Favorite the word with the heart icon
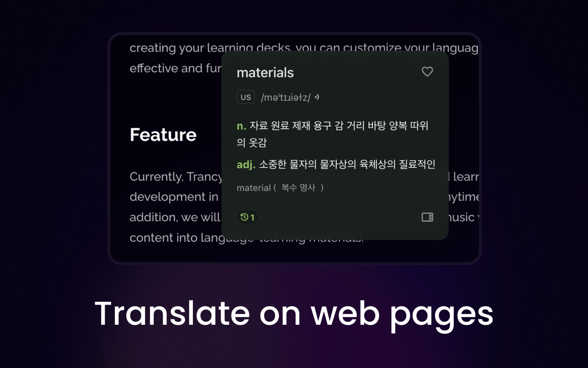Viewport: 588px width, 368px height. [x=427, y=72]
